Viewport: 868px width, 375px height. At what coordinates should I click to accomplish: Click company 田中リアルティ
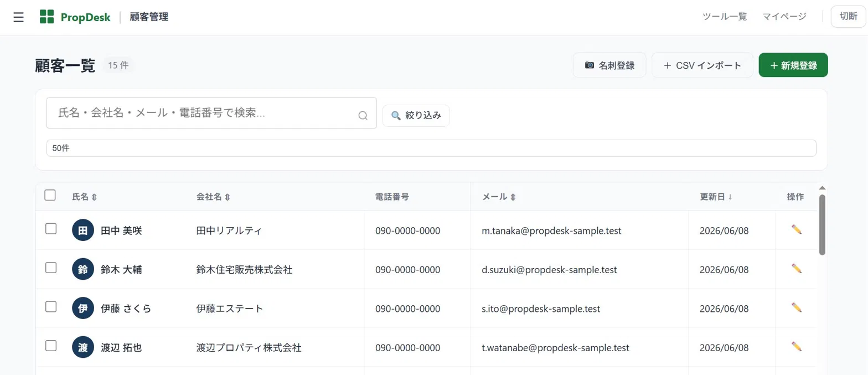[x=229, y=230]
